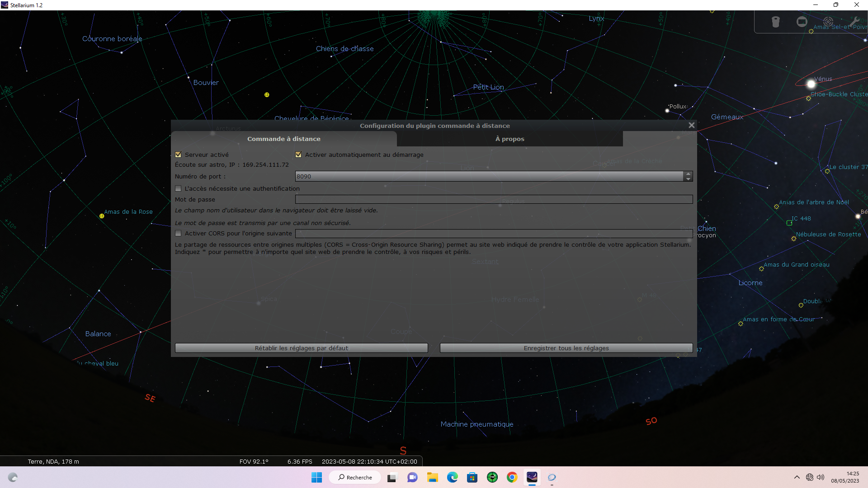
Task: Click the ocular view eyepiece icon
Action: click(x=776, y=22)
